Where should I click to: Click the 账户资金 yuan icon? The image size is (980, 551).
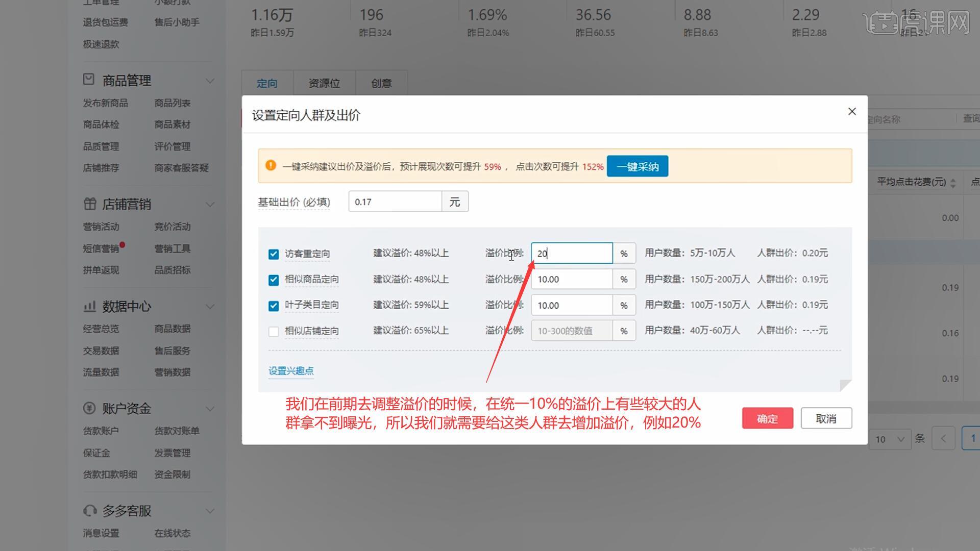(x=89, y=408)
